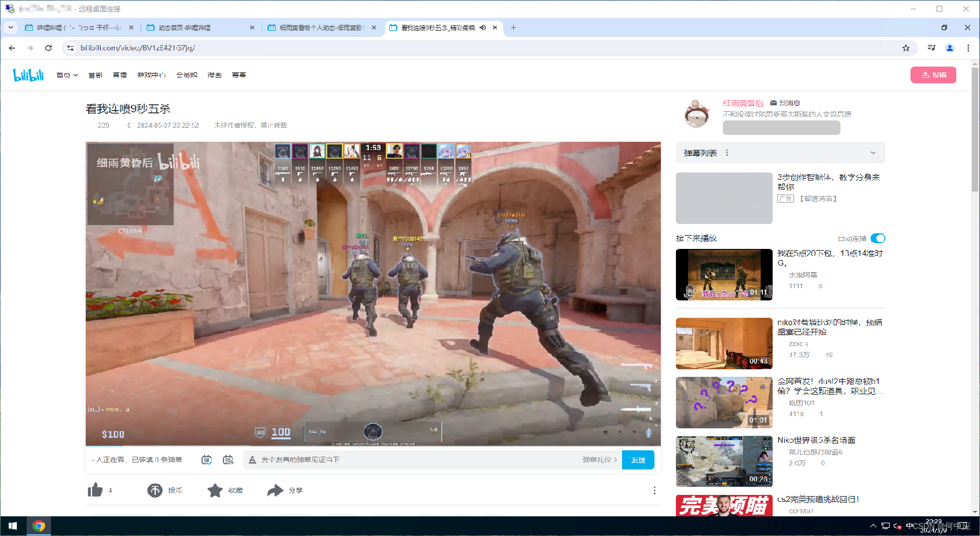Open the 智谱清言 ad thumbnail
This screenshot has width=980, height=536.
click(x=724, y=198)
